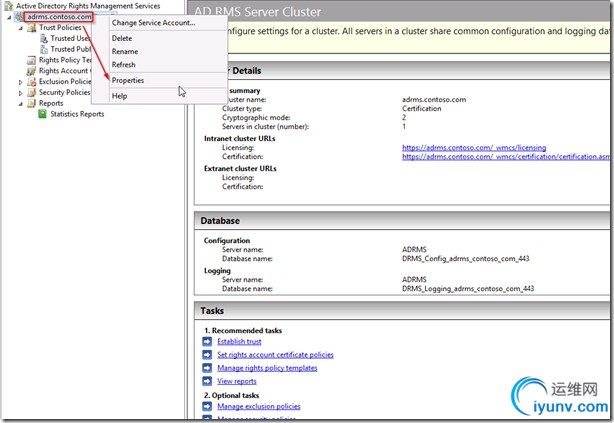
Task: Select the Reports tree item
Action: 51,103
